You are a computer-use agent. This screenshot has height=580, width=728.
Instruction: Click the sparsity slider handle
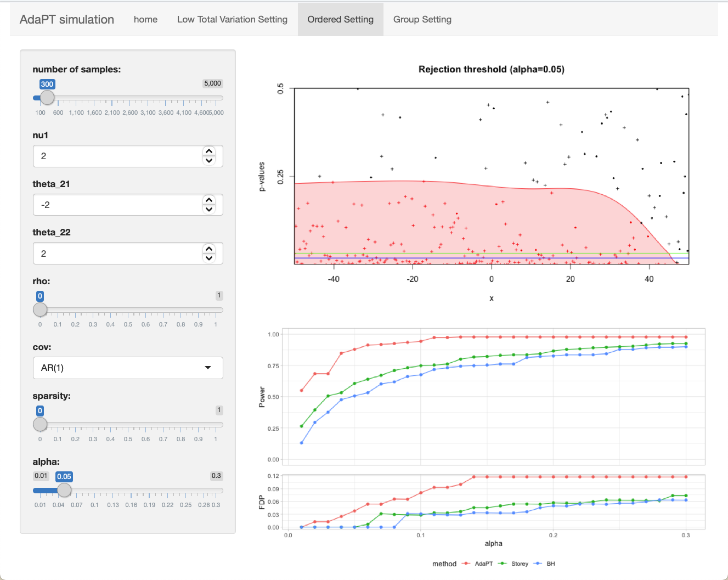40,424
